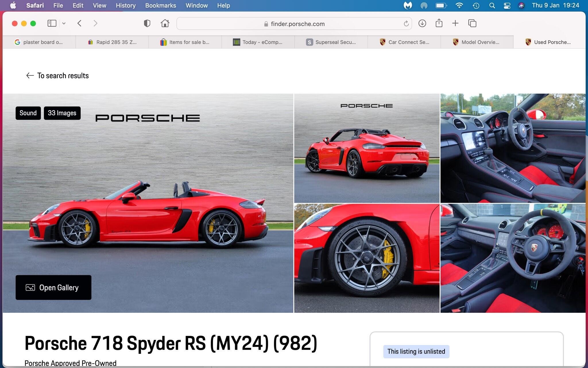Return via 'To search results' link
Screen dimensions: 588x368
[x=57, y=76]
